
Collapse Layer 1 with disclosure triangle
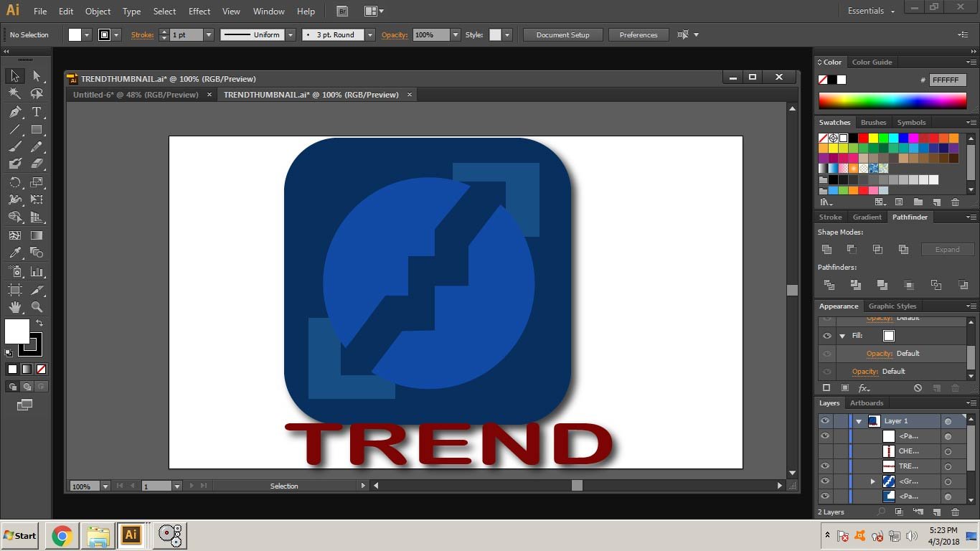859,421
